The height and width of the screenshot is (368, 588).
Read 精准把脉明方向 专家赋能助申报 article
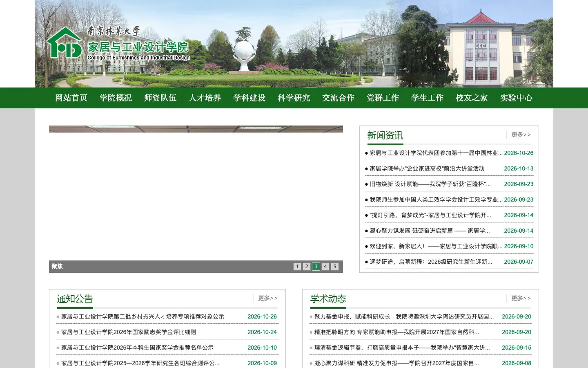[x=396, y=332]
